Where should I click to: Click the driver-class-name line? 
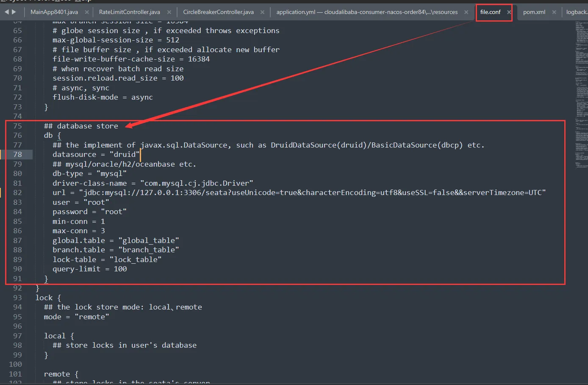coord(153,183)
